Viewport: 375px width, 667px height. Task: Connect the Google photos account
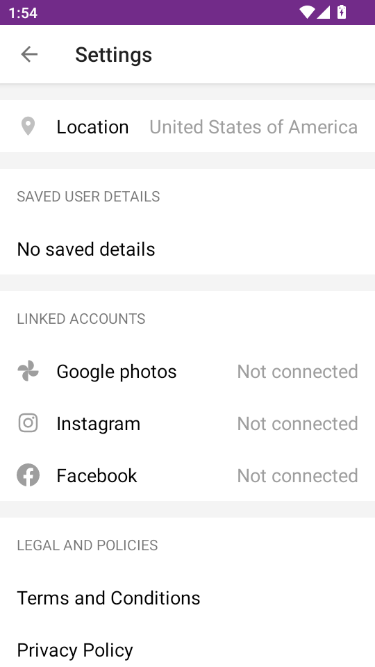click(x=188, y=371)
